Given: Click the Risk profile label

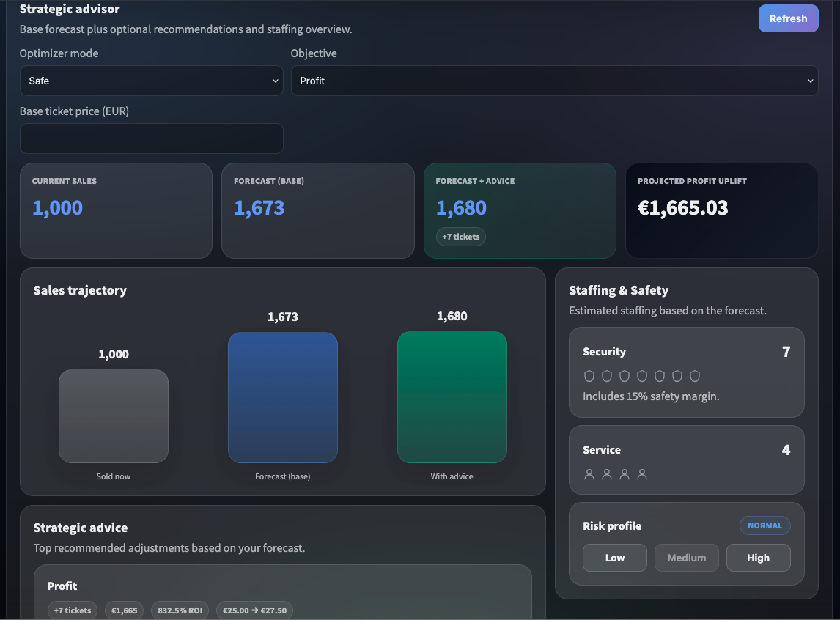Looking at the screenshot, I should (x=612, y=525).
